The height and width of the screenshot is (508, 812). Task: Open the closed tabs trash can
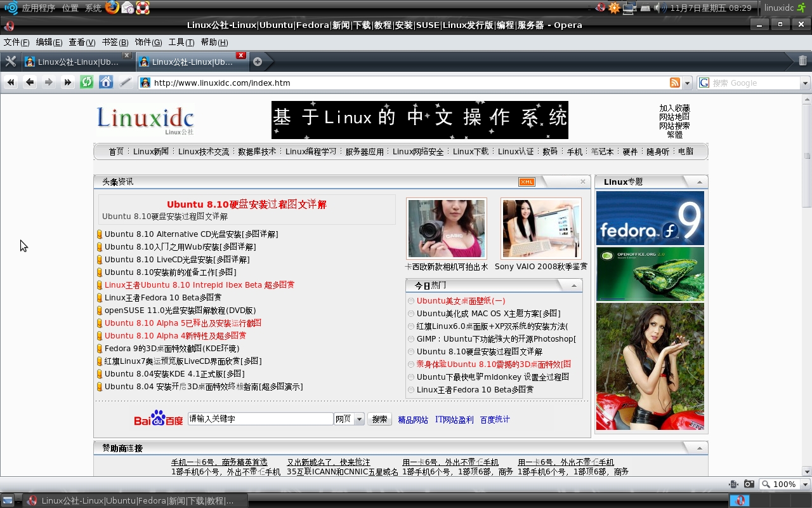(802, 61)
